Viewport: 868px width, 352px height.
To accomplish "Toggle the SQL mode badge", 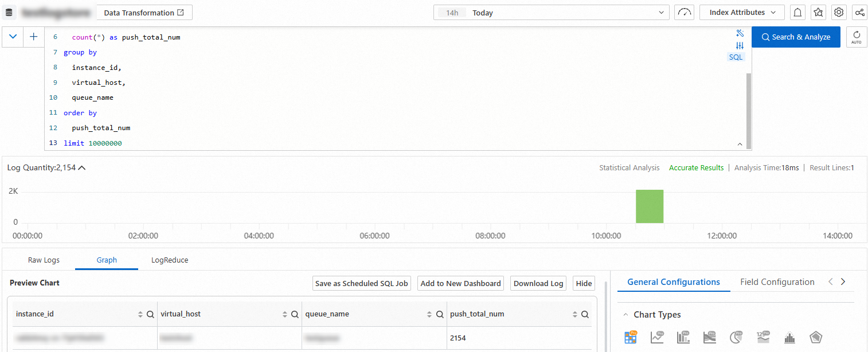I will pyautogui.click(x=736, y=57).
